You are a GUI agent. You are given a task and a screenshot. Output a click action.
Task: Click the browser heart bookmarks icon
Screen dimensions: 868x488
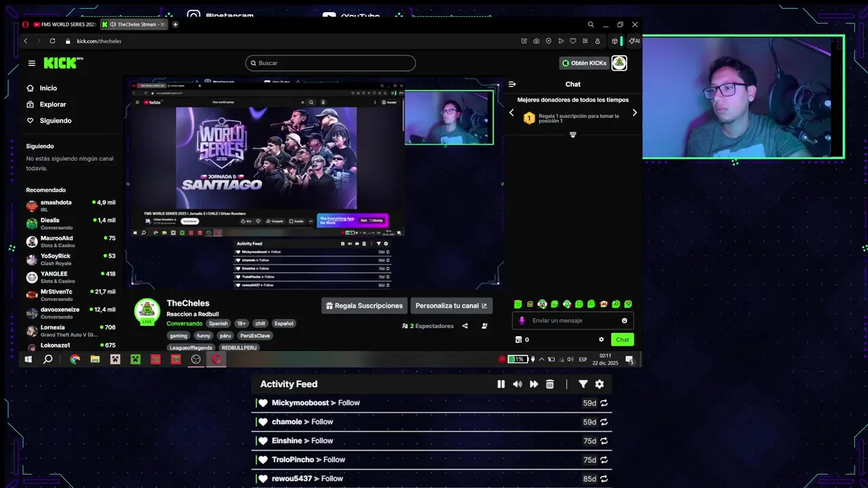coord(573,41)
